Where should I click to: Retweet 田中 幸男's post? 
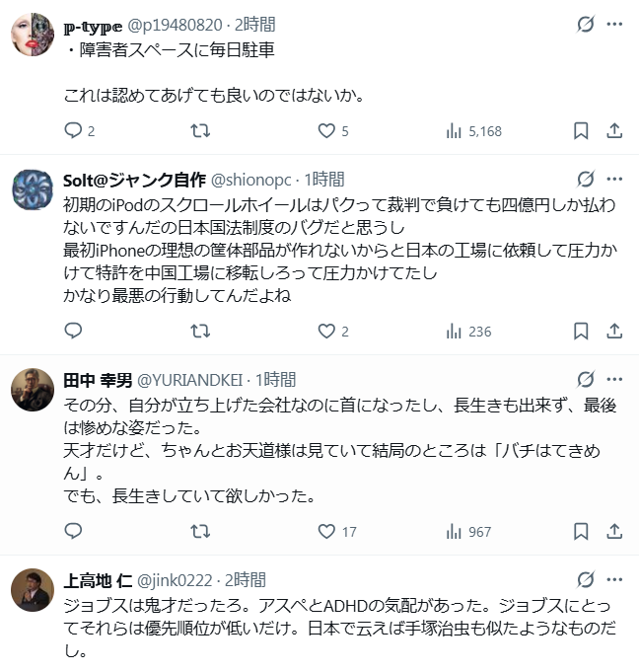[x=199, y=532]
